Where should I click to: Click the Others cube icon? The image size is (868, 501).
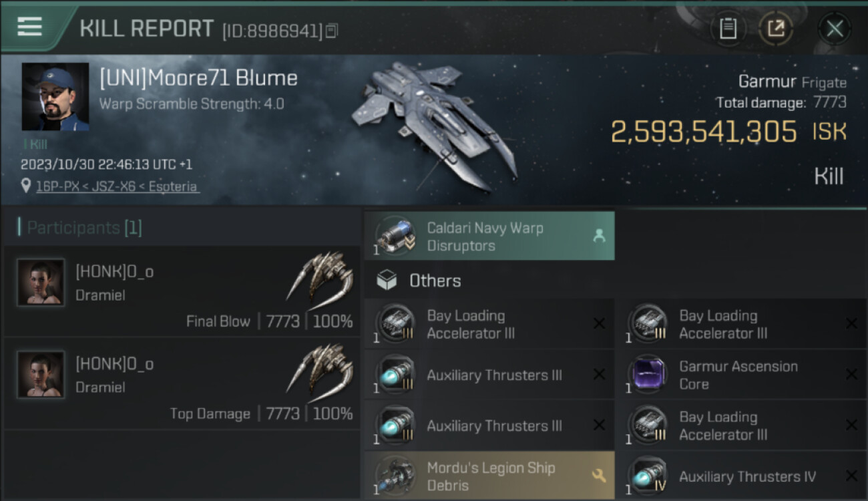click(387, 281)
